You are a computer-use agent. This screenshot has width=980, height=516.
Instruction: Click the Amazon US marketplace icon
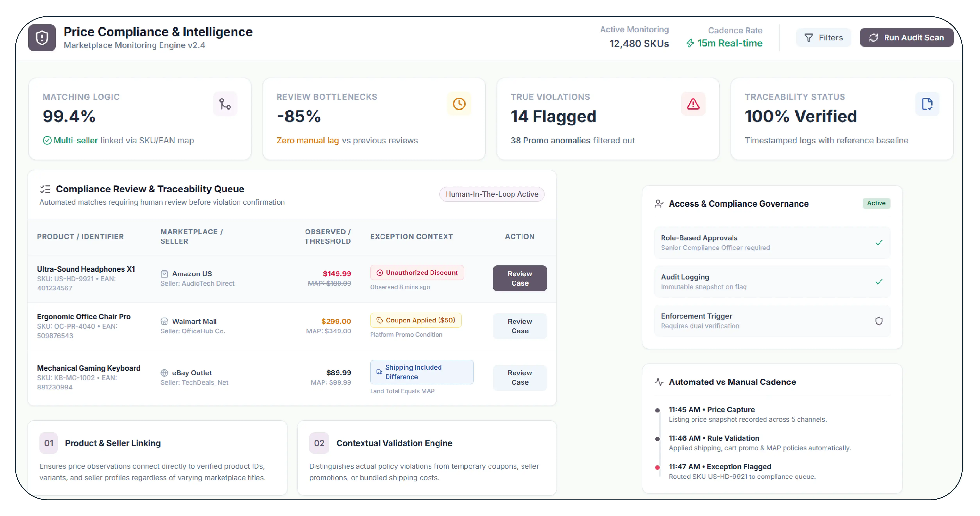click(x=164, y=274)
